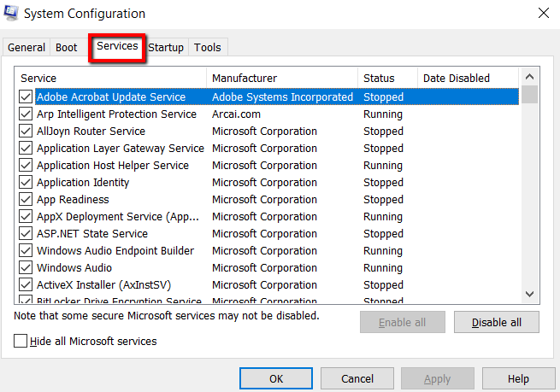Open Help for System Configuration
Viewport: 560px width, 392px height.
click(x=518, y=378)
